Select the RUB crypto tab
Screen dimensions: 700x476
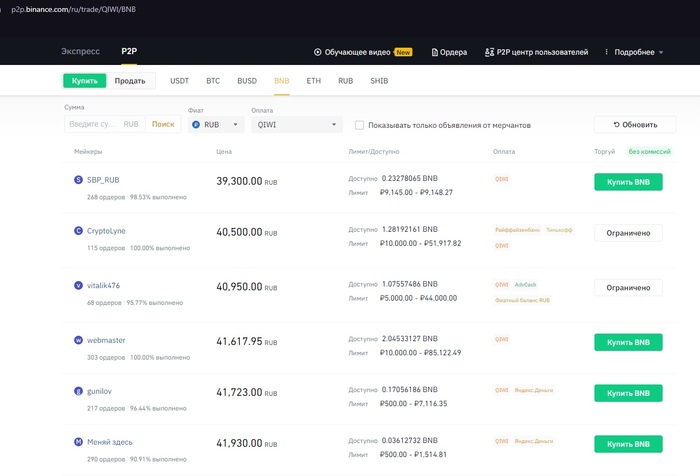point(346,81)
